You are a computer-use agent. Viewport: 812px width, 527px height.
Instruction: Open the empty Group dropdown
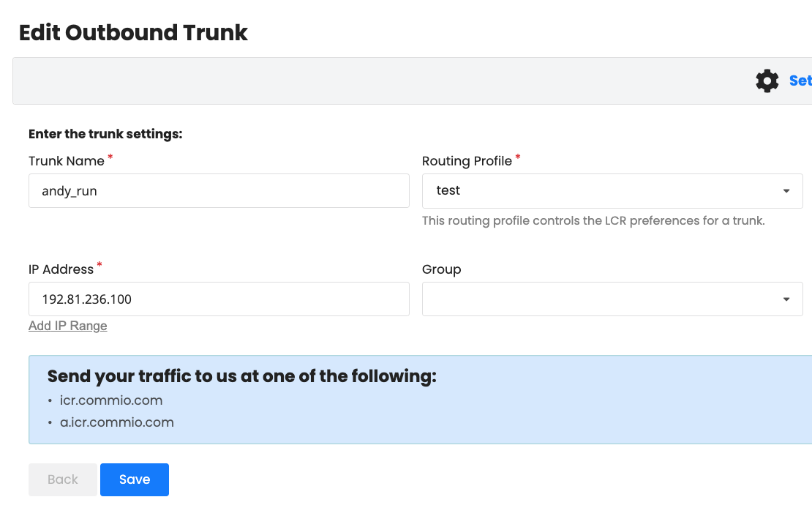pos(600,299)
